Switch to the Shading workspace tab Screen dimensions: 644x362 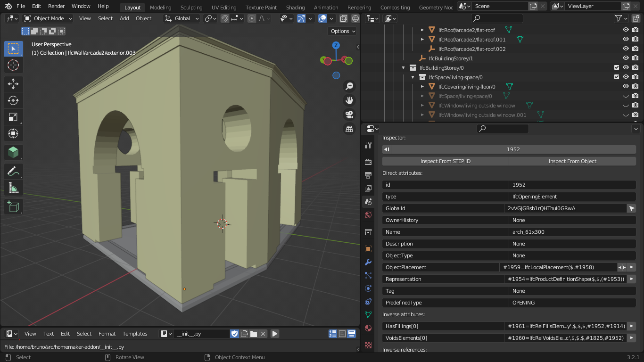[295, 8]
